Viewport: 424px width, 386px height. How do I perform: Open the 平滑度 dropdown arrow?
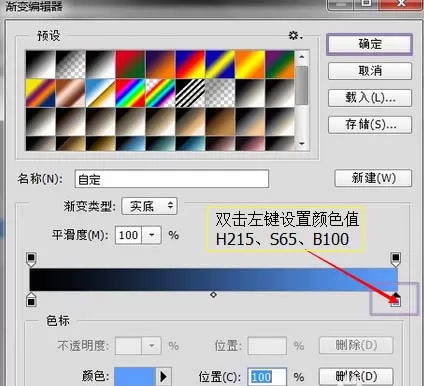coord(152,235)
